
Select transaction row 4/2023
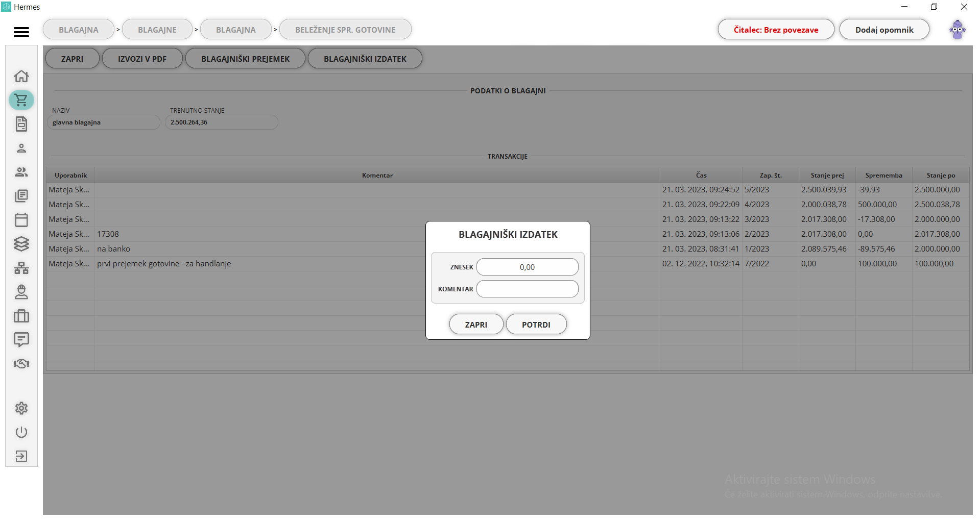[508, 205]
